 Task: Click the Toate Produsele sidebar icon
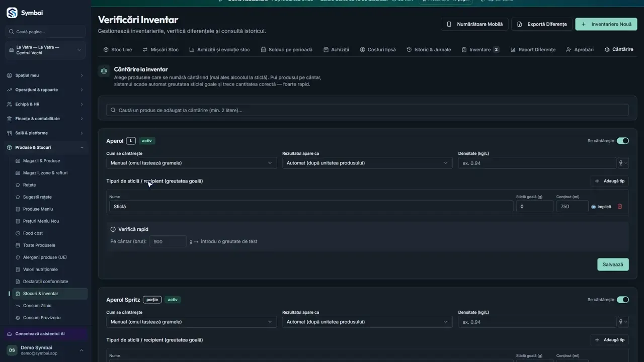(x=18, y=245)
